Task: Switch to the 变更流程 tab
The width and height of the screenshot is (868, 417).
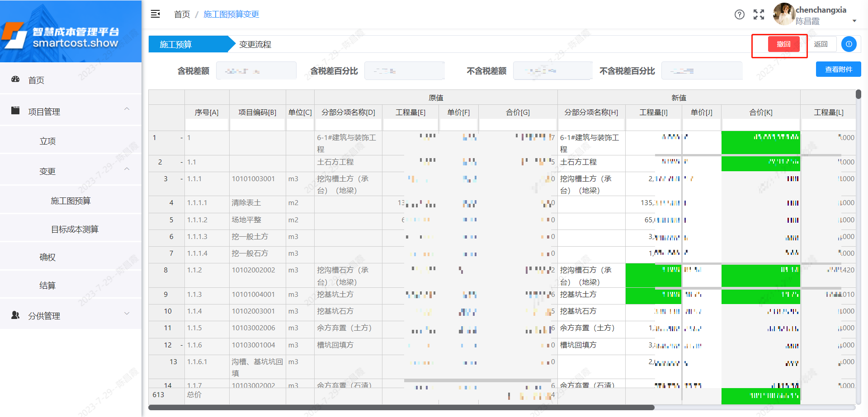Action: pos(254,44)
